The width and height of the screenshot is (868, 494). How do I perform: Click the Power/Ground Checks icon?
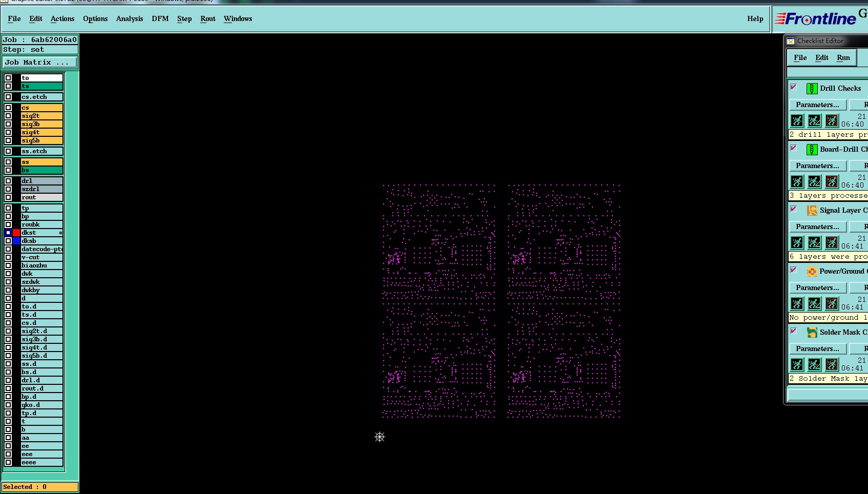(812, 272)
